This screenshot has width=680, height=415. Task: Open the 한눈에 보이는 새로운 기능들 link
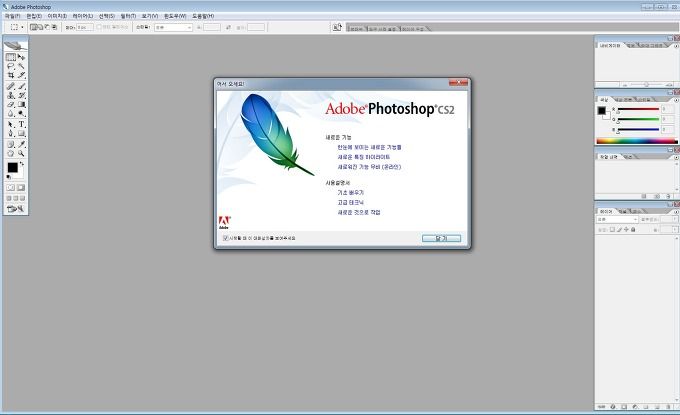click(369, 147)
